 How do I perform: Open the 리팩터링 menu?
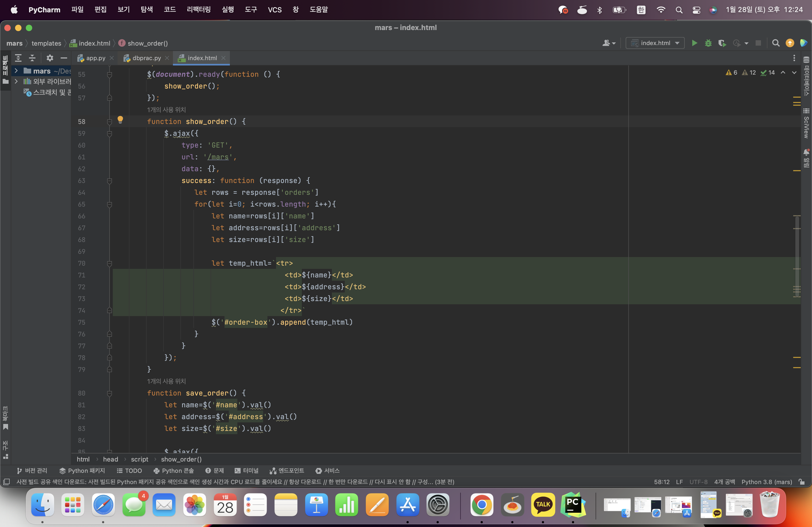click(x=199, y=10)
